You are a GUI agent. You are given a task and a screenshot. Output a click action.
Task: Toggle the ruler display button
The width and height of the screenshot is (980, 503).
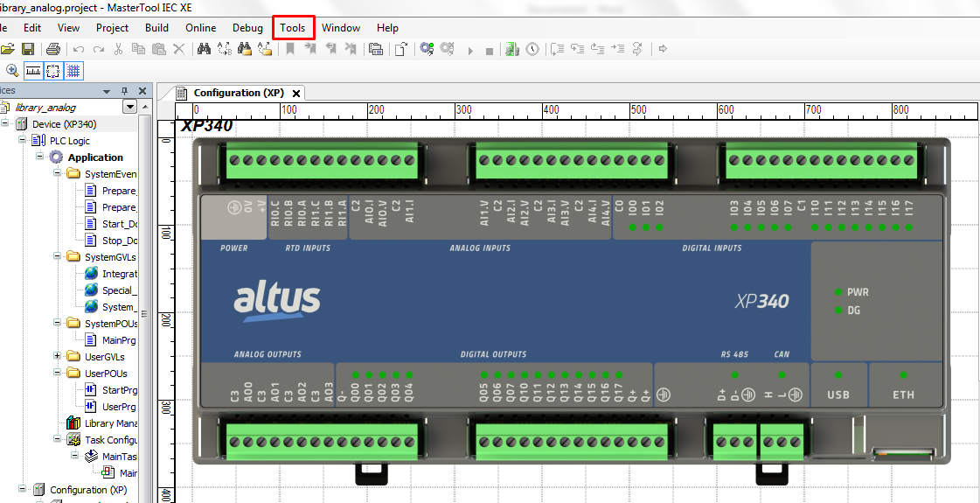coord(32,71)
